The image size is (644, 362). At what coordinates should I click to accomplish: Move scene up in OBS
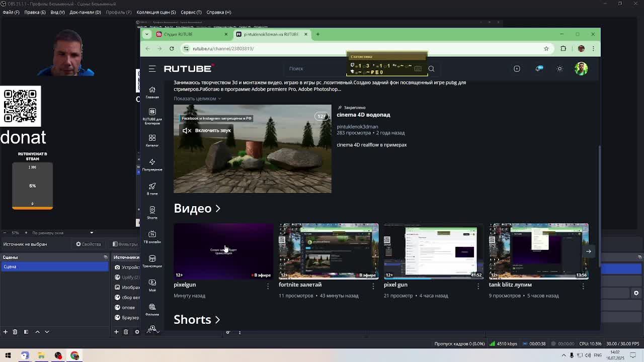pyautogui.click(x=38, y=332)
